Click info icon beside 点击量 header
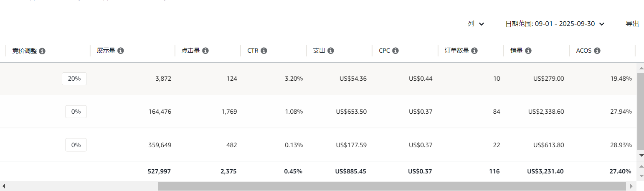Viewport: 644px width, 191px height. (205, 51)
